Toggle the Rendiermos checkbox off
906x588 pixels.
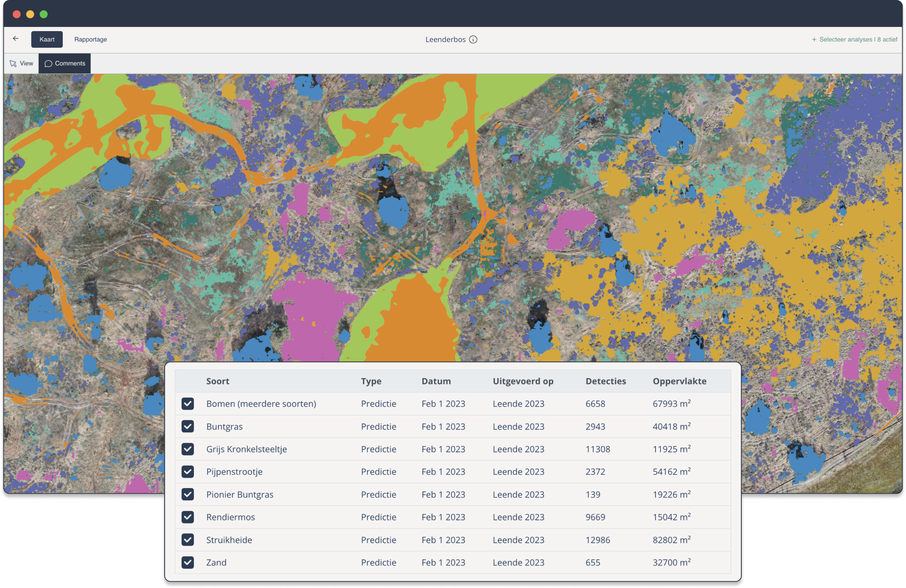[x=188, y=517]
